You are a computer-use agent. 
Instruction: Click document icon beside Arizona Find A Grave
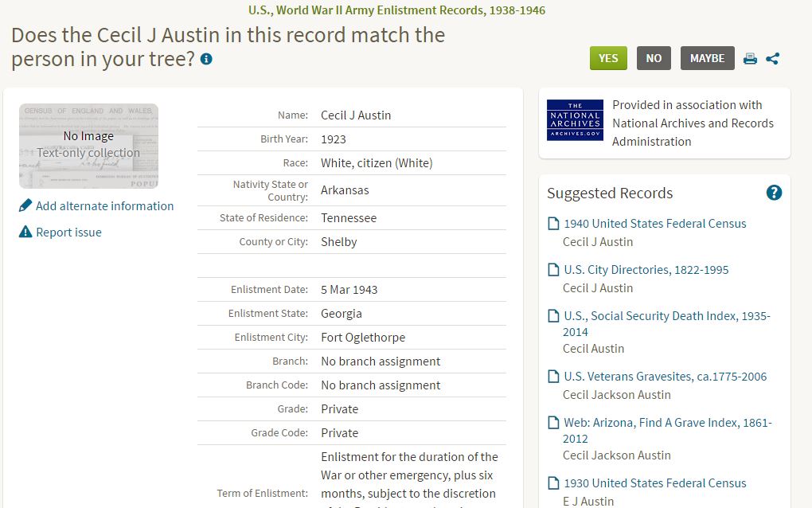tap(553, 422)
